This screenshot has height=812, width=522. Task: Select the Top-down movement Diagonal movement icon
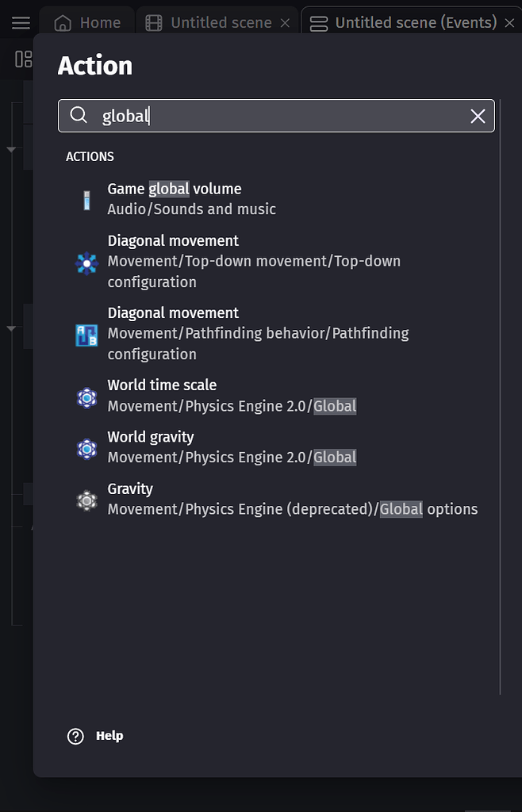pyautogui.click(x=86, y=262)
